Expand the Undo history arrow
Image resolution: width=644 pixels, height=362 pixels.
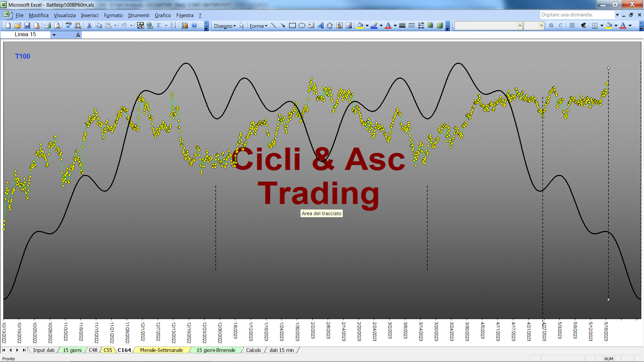click(131, 26)
